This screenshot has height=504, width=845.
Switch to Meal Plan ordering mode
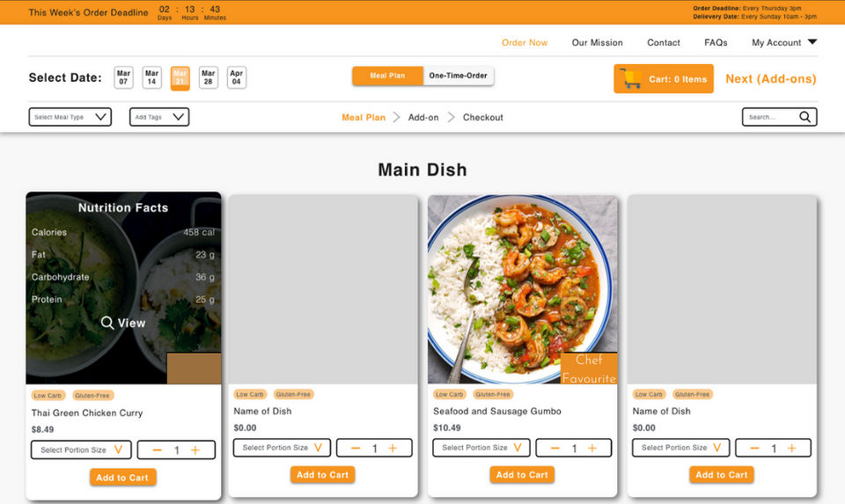coord(387,76)
